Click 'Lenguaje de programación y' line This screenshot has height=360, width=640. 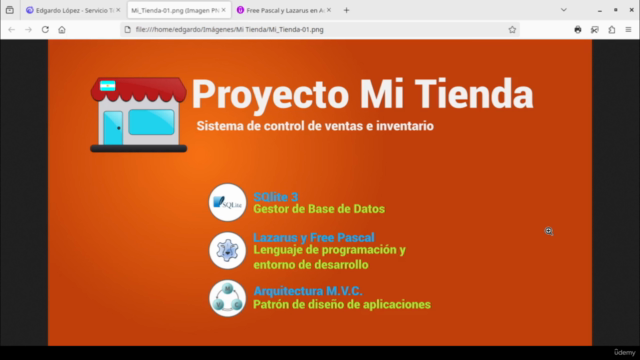click(x=329, y=250)
